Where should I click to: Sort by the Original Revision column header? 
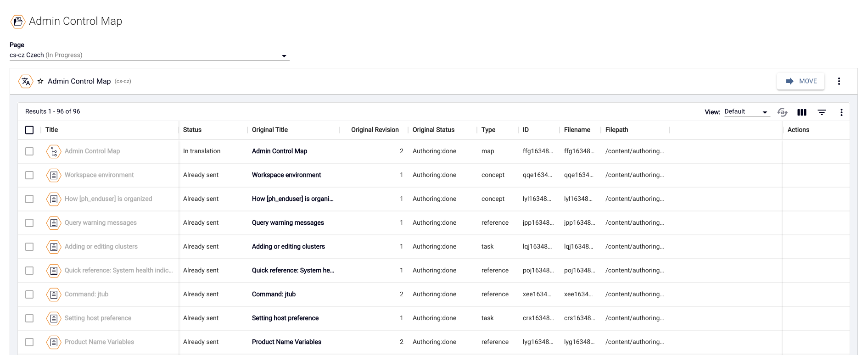(375, 130)
